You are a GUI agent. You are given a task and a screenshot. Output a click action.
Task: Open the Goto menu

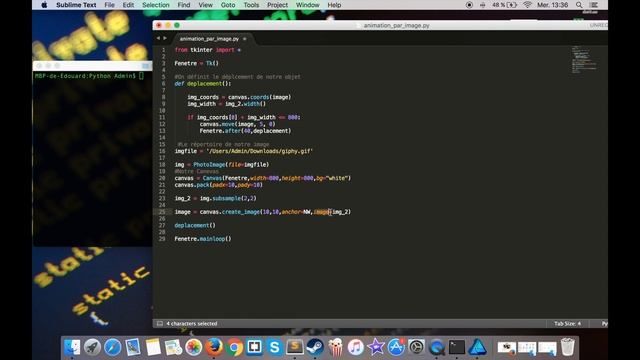pyautogui.click(x=228, y=5)
